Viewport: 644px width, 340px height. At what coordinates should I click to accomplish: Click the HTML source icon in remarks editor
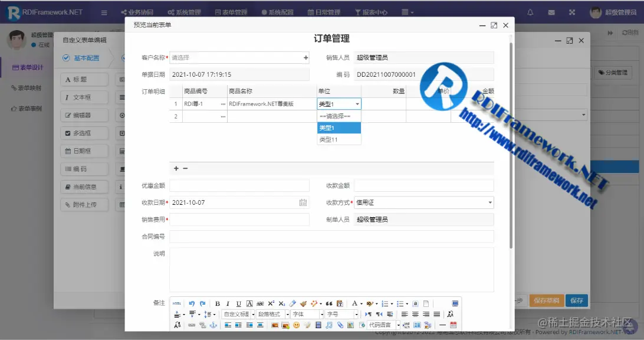[x=178, y=302]
